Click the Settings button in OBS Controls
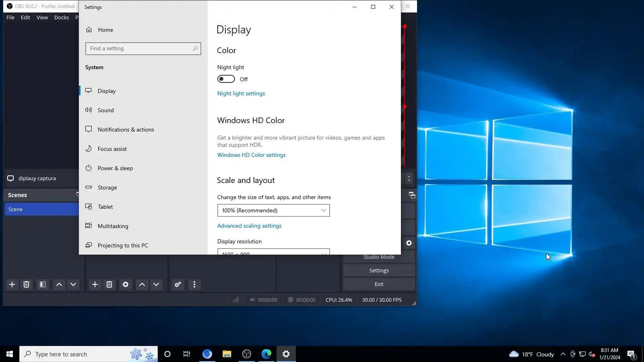Screen dimensions: 644x362 click(x=379, y=271)
